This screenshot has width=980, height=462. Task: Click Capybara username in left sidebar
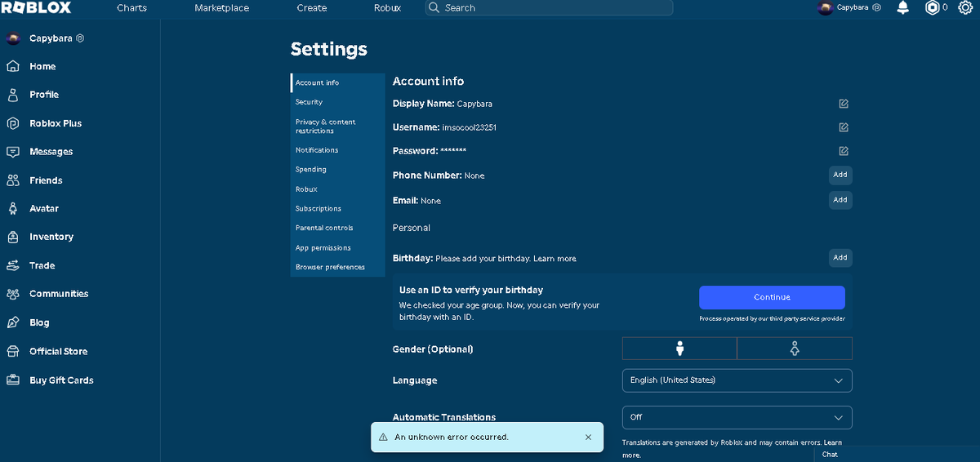click(51, 38)
